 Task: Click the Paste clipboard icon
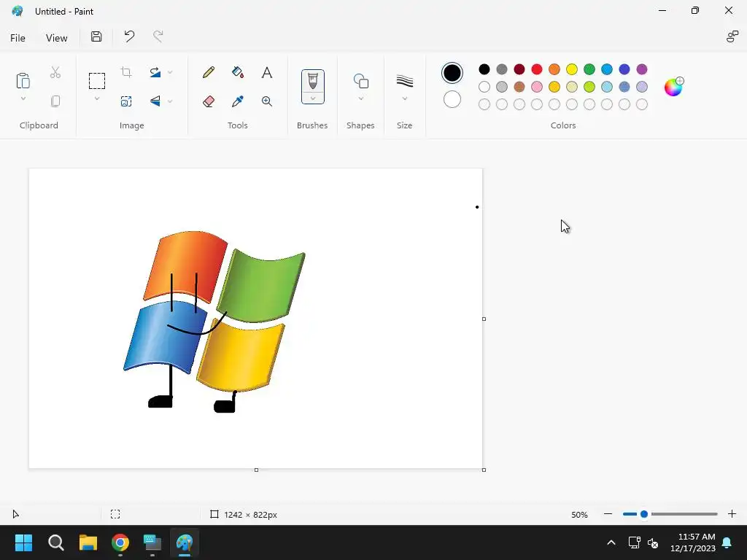23,81
